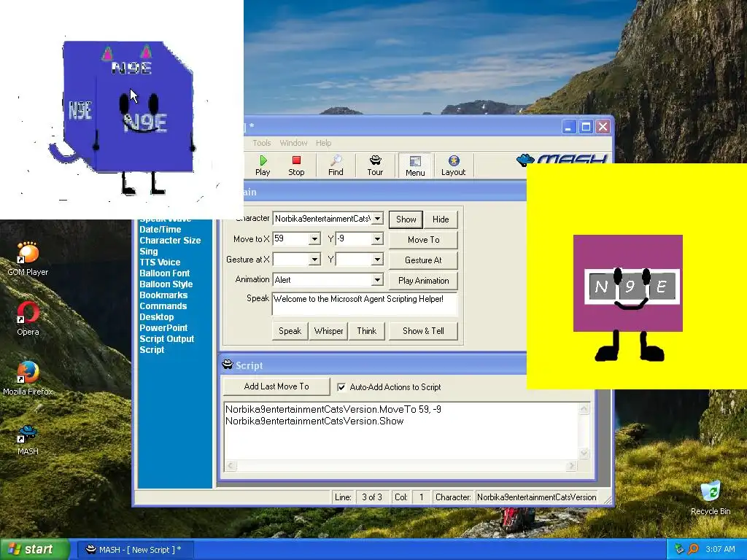Open the Help menu
The image size is (747, 560).
(323, 143)
